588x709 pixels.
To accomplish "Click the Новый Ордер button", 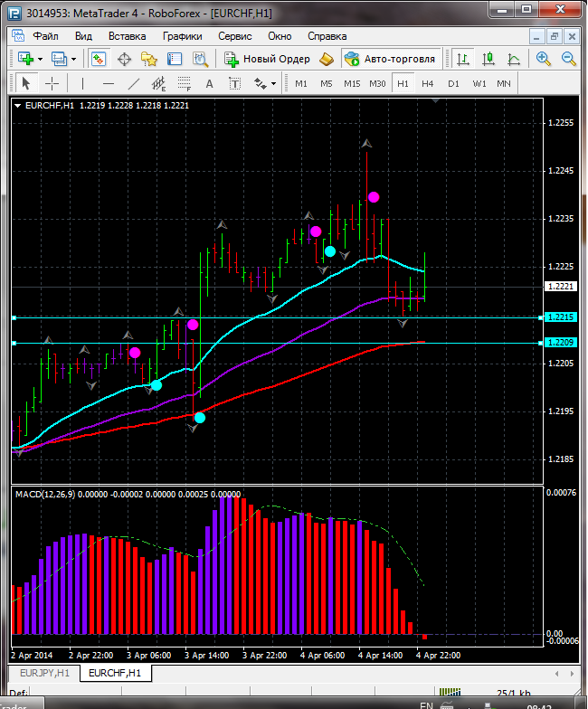I will point(268,59).
